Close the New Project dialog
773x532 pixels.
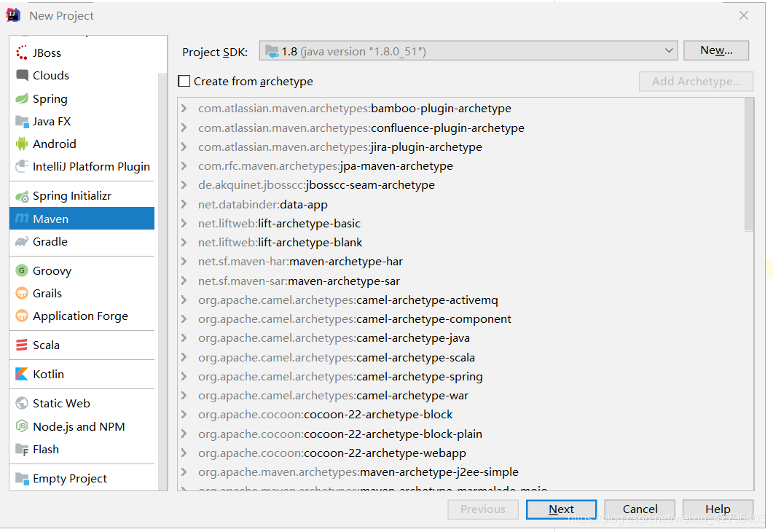tap(743, 15)
